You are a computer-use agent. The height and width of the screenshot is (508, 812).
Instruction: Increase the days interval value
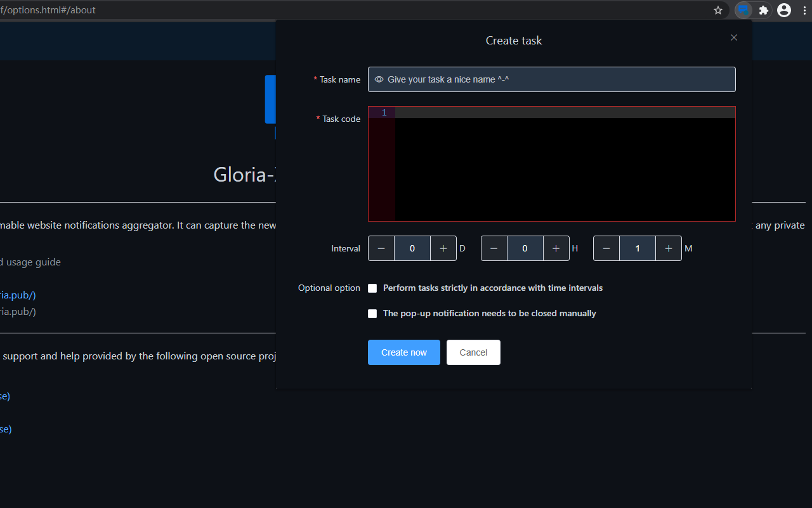click(443, 248)
